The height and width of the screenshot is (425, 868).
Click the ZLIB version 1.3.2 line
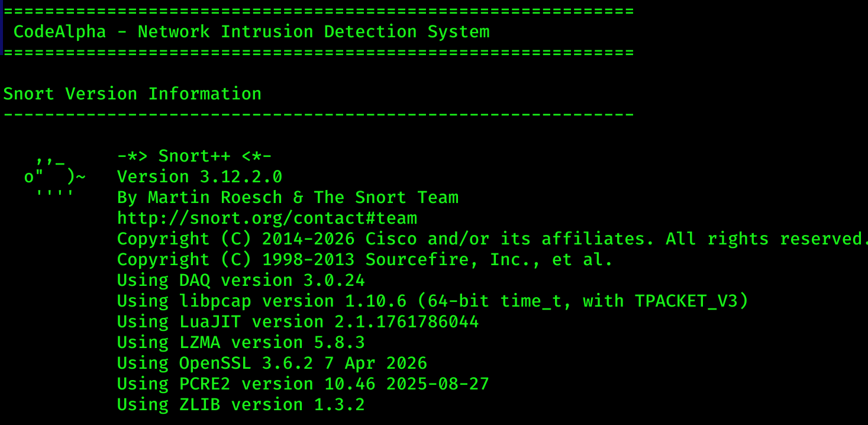[241, 404]
